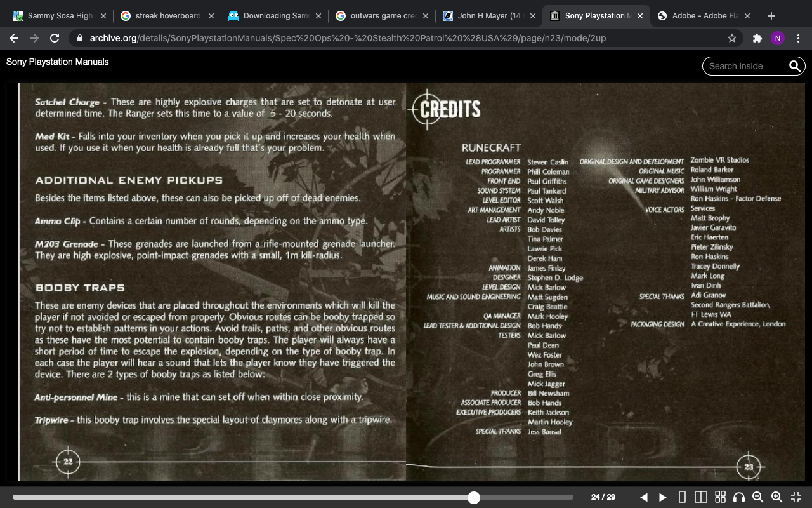
Task: Click the Search inside text field
Action: click(x=745, y=66)
